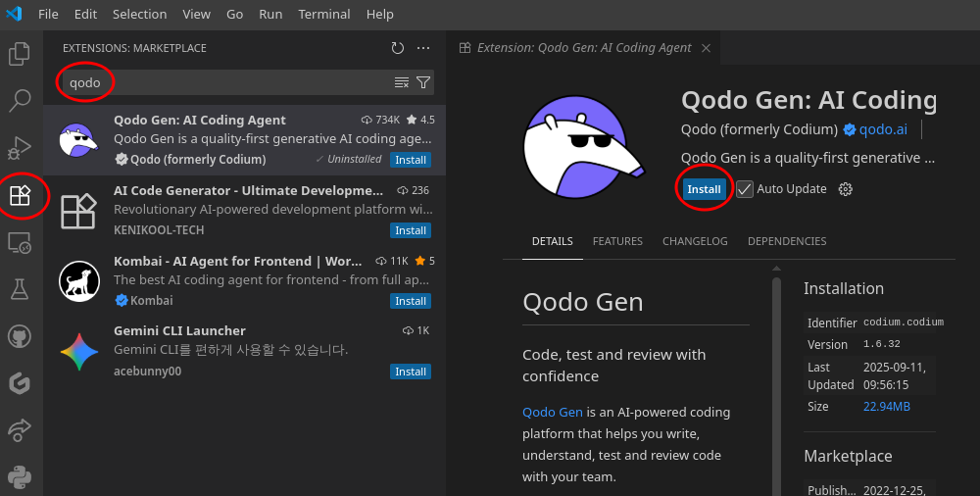This screenshot has height=496, width=980.
Task: Select the Gemini CLI Launcher result title
Action: click(179, 330)
